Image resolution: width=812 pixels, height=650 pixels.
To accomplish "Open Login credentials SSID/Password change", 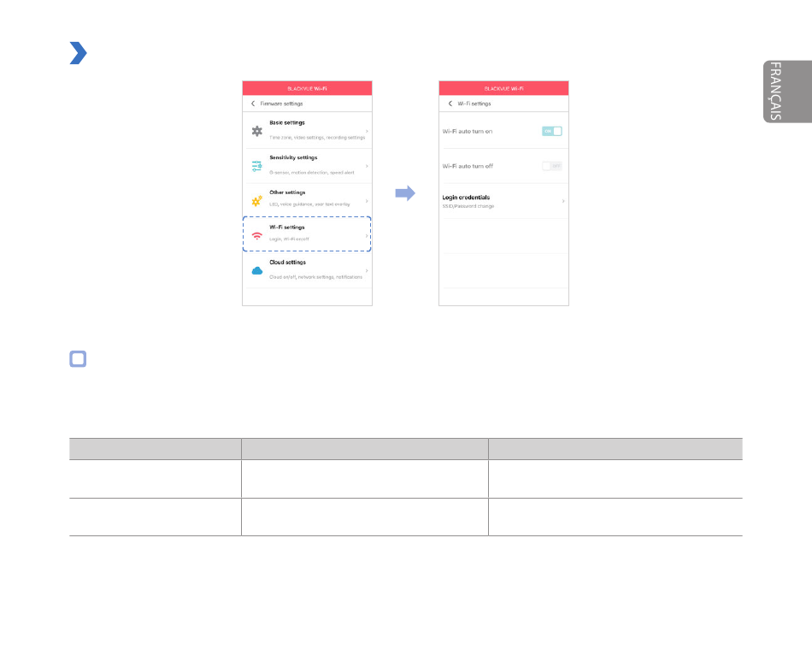I will [503, 201].
